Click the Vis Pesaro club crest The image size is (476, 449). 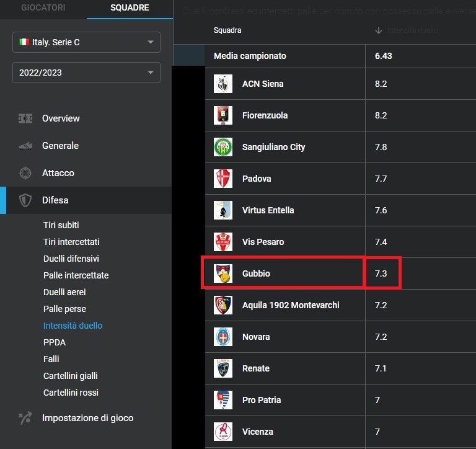click(223, 242)
